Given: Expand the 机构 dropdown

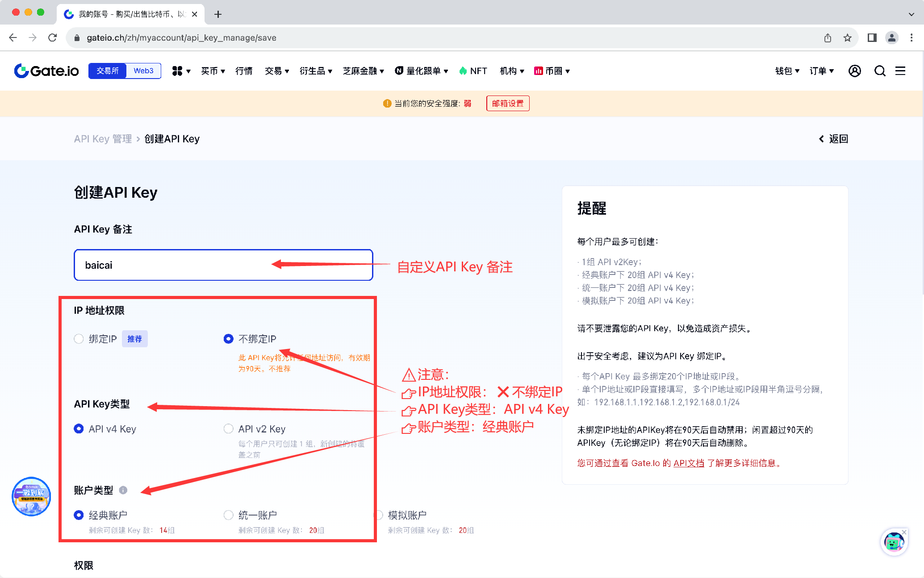Looking at the screenshot, I should [512, 71].
